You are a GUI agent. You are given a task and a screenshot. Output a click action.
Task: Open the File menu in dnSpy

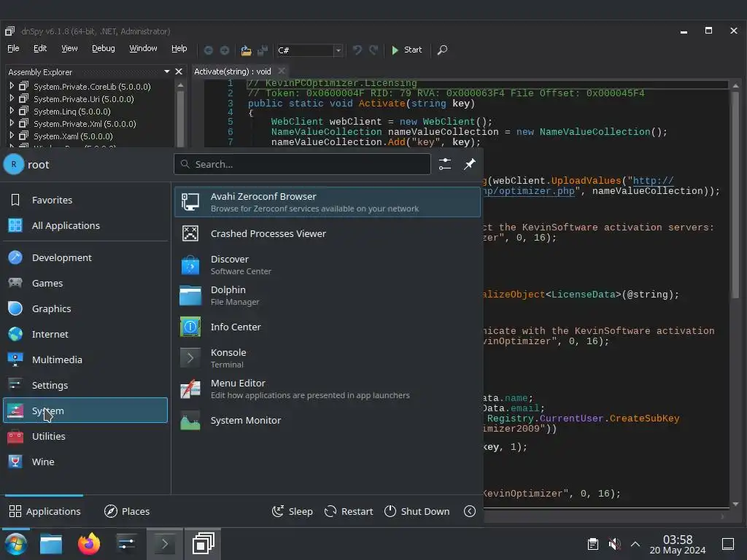pyautogui.click(x=13, y=48)
